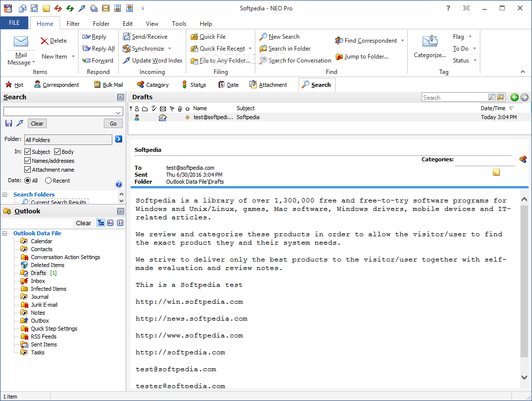Select the Correspondent view tab

pyautogui.click(x=57, y=85)
